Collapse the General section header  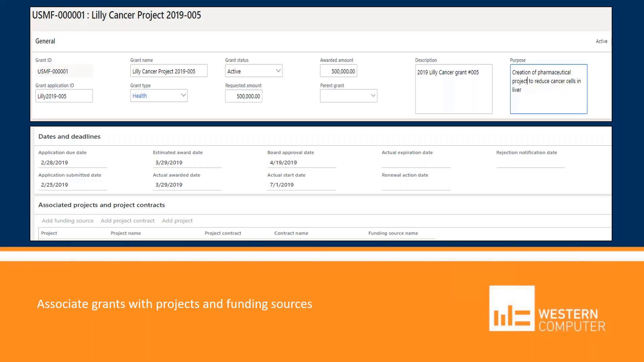45,41
